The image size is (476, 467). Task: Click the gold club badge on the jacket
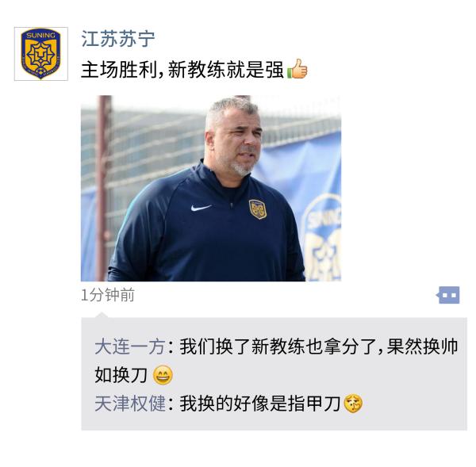click(258, 209)
